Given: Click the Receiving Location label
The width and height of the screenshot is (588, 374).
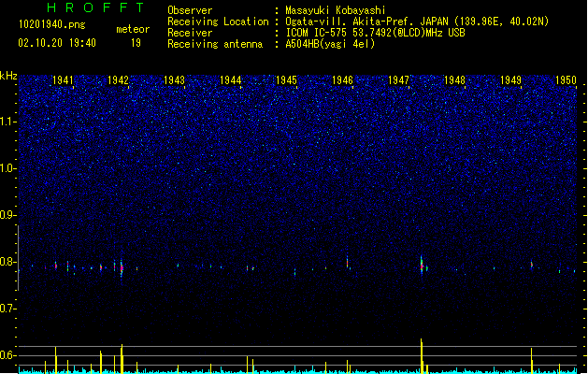Looking at the screenshot, I should point(218,22).
